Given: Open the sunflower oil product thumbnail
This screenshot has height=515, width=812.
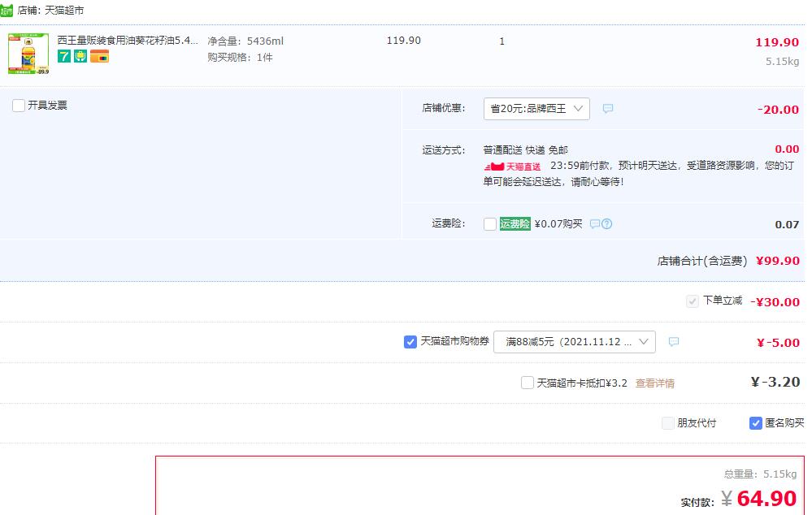Looking at the screenshot, I should [x=28, y=54].
